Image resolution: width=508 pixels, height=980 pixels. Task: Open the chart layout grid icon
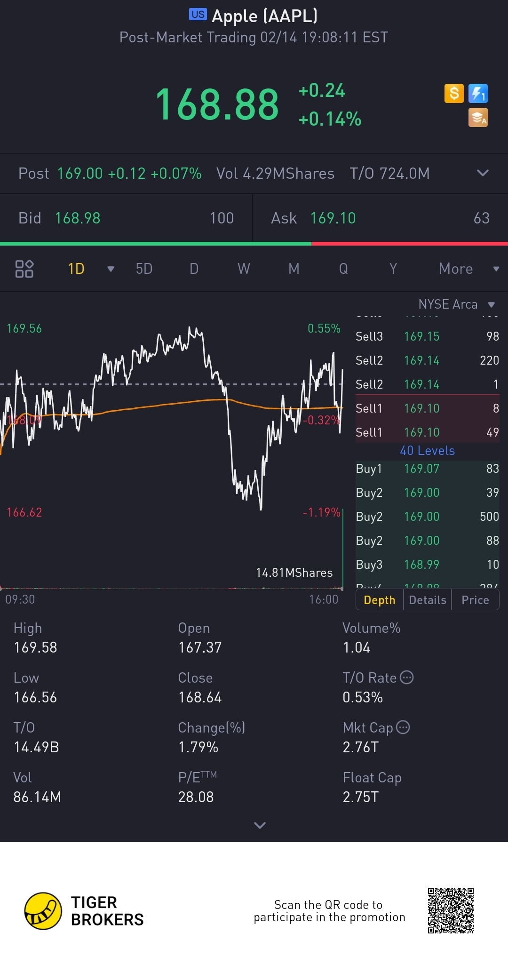[24, 269]
